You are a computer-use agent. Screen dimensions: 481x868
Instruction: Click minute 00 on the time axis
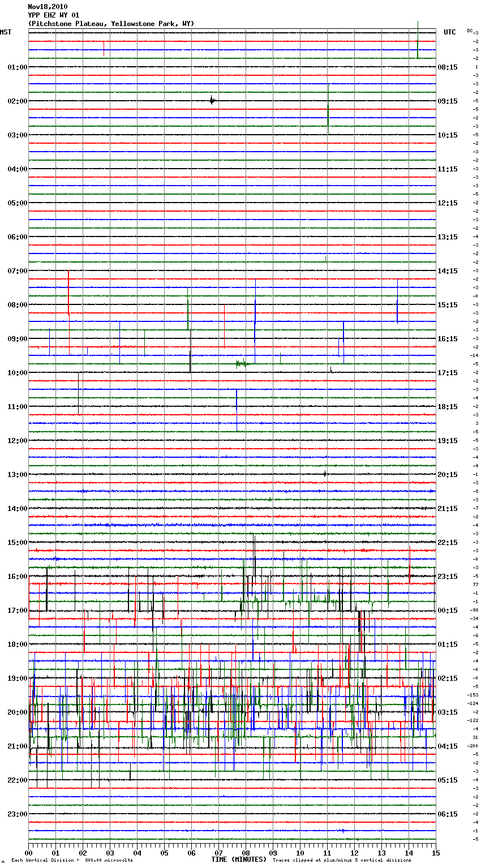(x=29, y=853)
